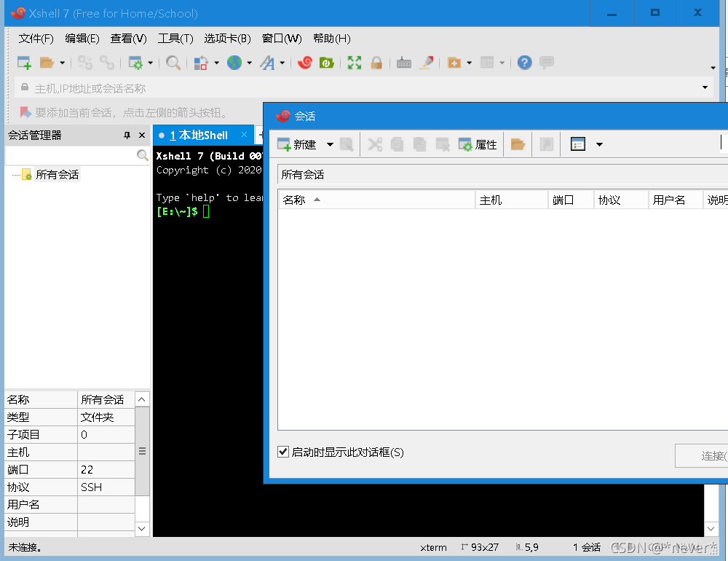
Task: Click the keyboard key-mapping icon
Action: pos(404,63)
